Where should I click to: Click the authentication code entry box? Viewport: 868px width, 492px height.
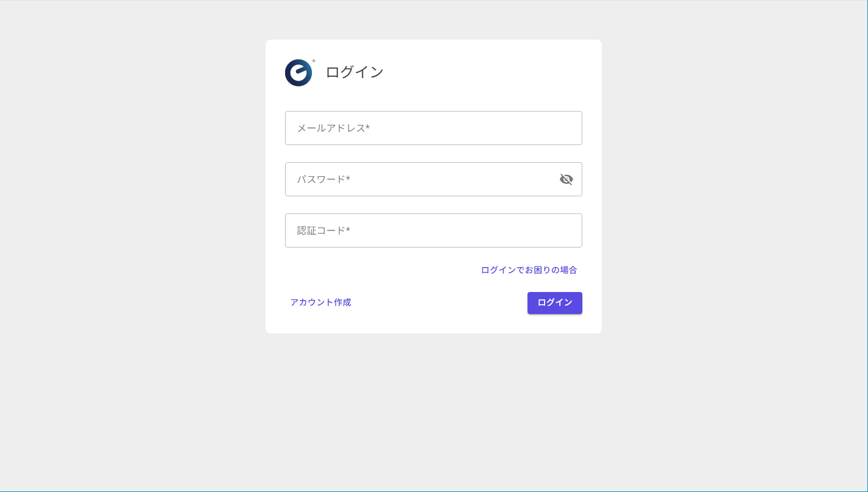pyautogui.click(x=433, y=230)
